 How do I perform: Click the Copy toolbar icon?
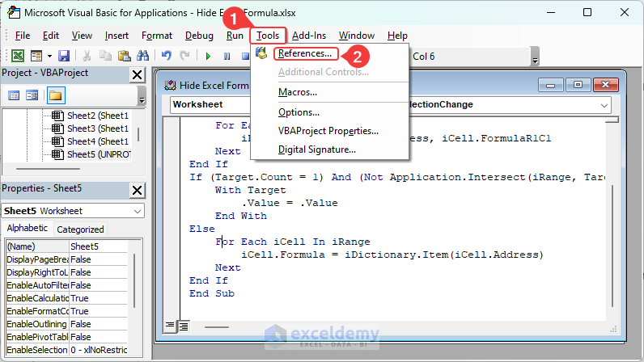(105, 56)
